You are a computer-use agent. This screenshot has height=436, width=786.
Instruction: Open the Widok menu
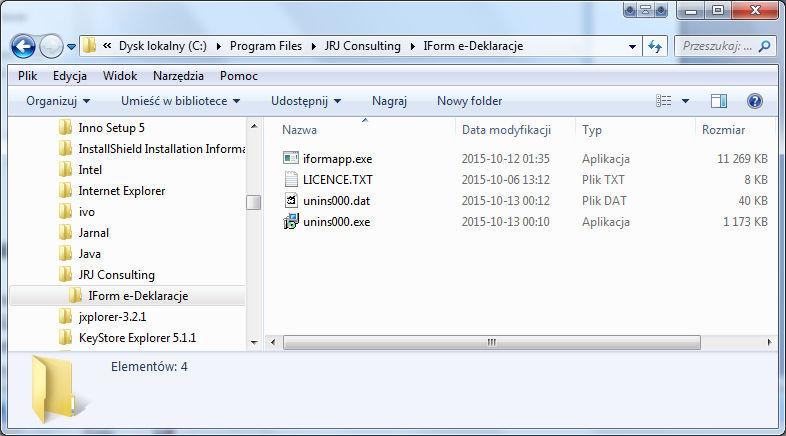point(120,76)
